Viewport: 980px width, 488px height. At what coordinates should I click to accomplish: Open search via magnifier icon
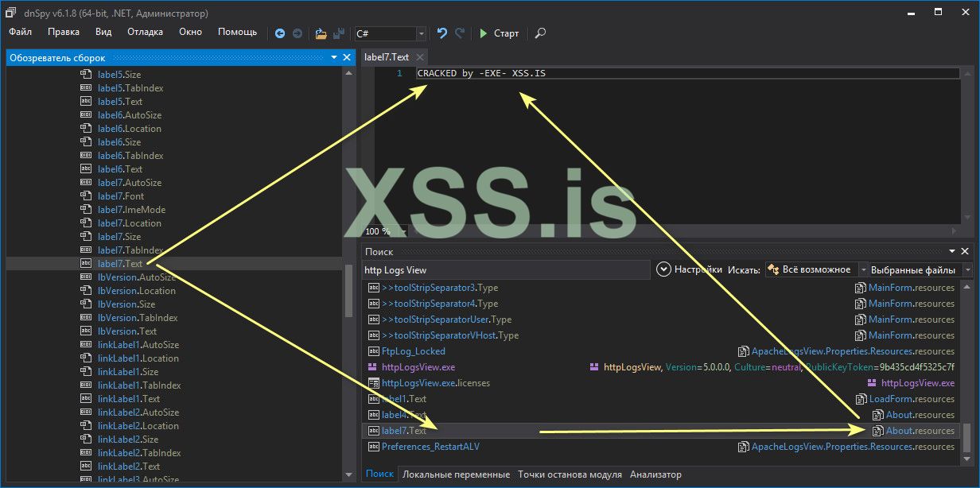click(x=540, y=33)
